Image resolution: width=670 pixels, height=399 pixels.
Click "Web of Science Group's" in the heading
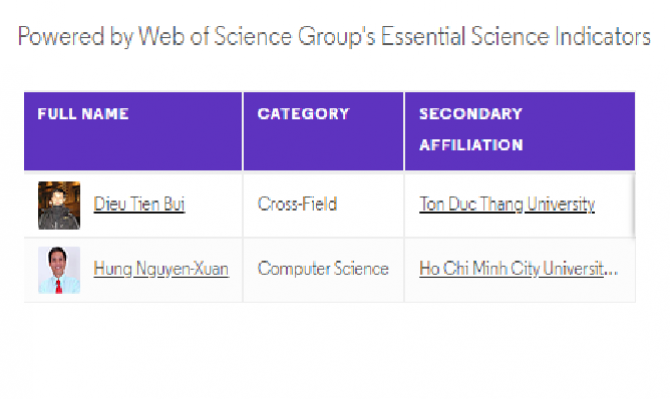(x=257, y=37)
